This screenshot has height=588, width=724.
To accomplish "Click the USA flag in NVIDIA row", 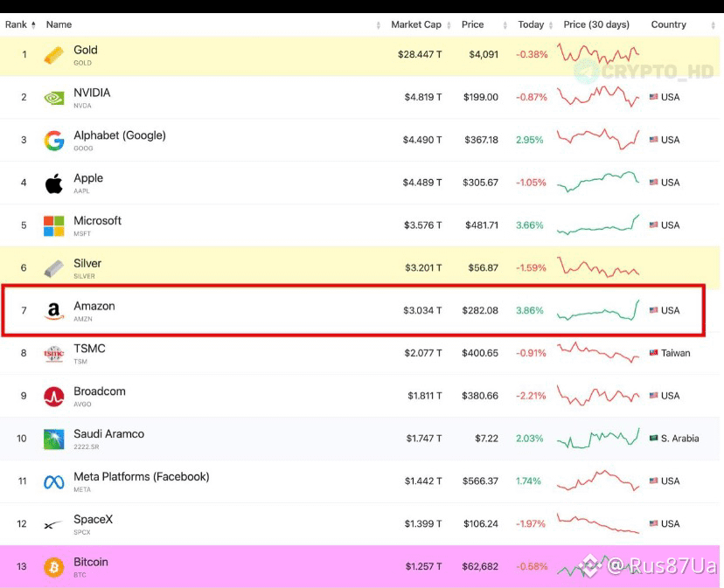I will [653, 97].
